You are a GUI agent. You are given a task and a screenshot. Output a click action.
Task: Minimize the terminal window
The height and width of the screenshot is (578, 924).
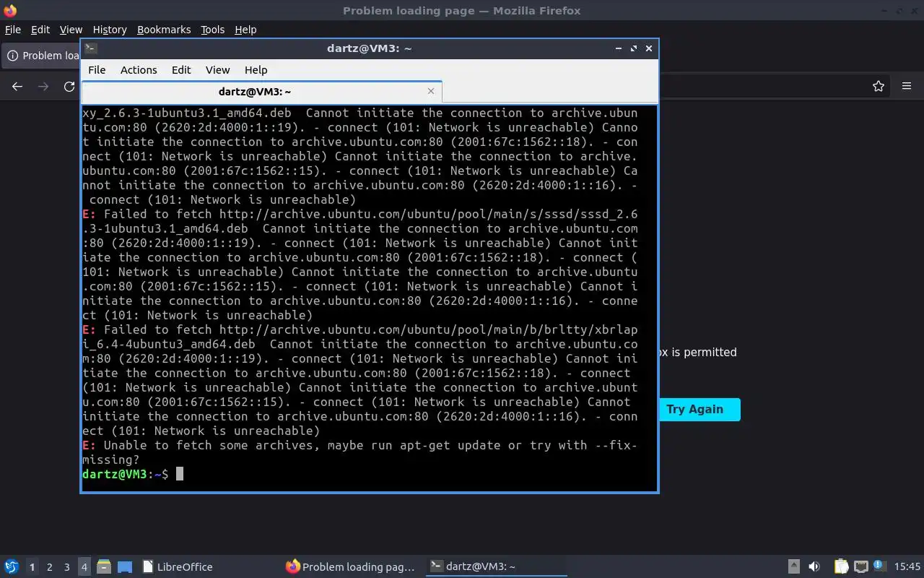(619, 48)
